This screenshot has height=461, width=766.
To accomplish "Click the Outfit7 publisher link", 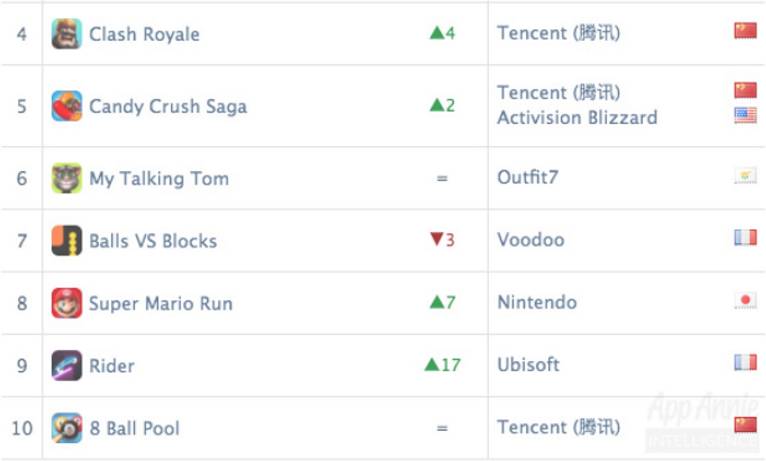I will pos(527,179).
